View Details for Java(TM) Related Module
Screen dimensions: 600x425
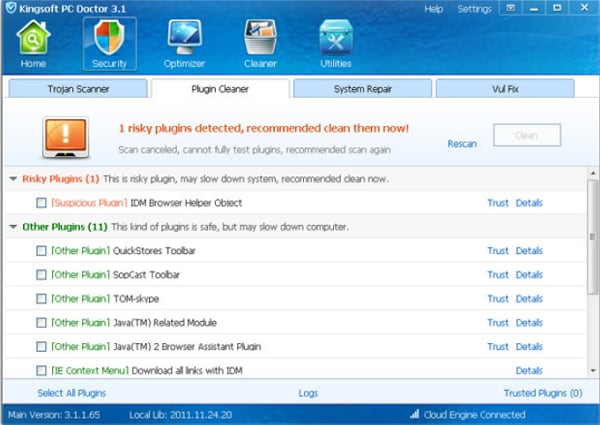[x=529, y=322]
